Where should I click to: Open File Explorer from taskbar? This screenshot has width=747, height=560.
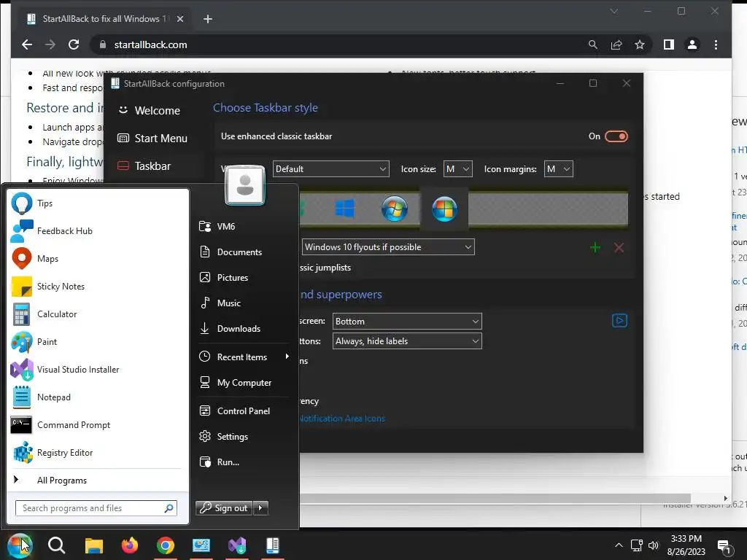click(94, 545)
